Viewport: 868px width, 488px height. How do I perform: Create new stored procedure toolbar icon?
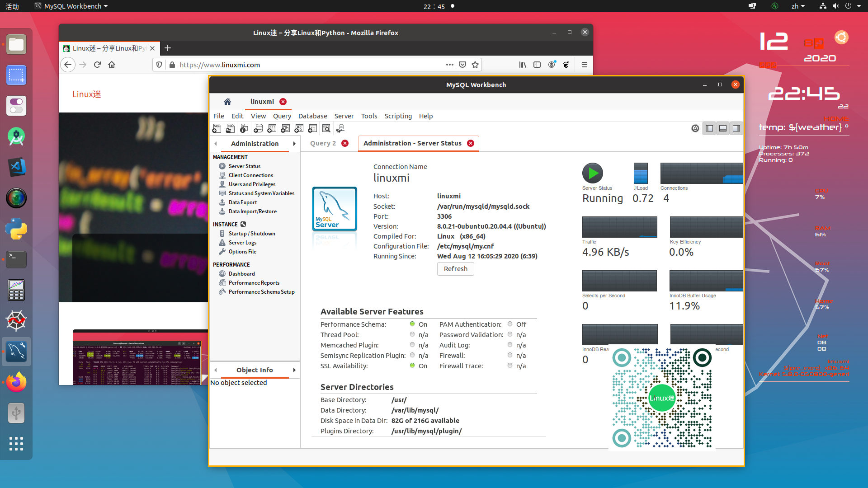click(x=299, y=129)
